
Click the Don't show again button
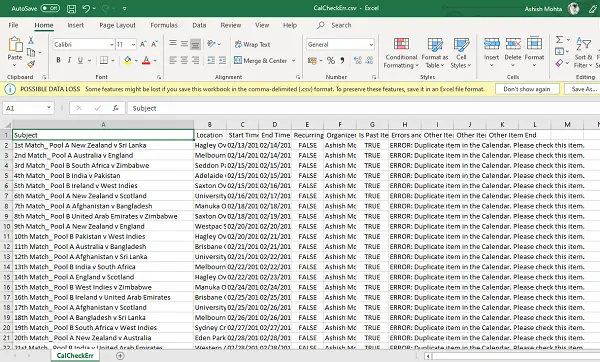pyautogui.click(x=527, y=89)
